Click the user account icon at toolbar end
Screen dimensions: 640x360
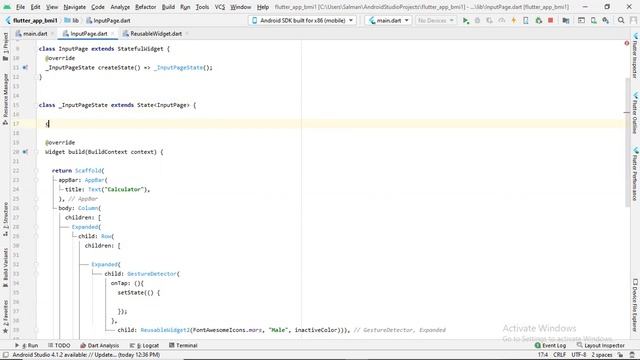pyautogui.click(x=633, y=20)
